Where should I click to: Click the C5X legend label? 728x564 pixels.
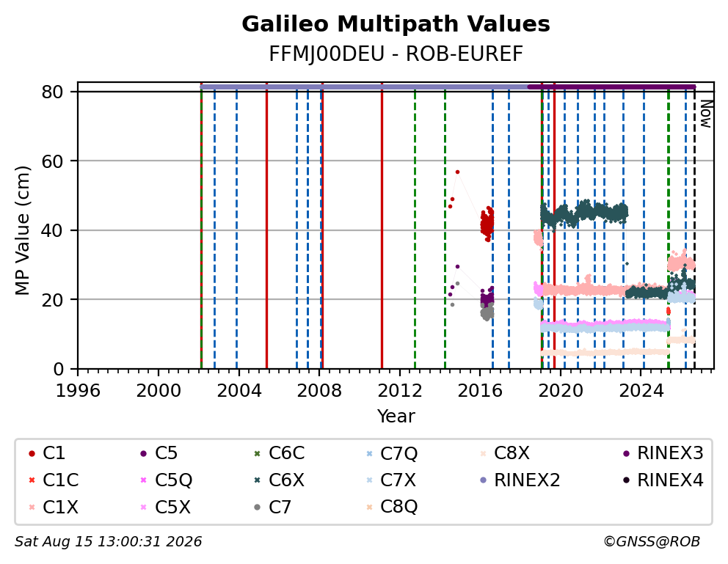172,508
